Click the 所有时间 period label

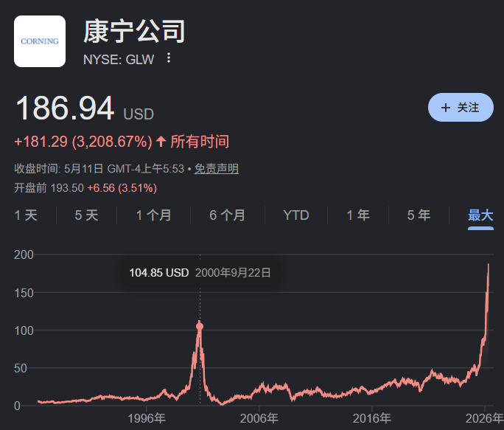pyautogui.click(x=200, y=142)
